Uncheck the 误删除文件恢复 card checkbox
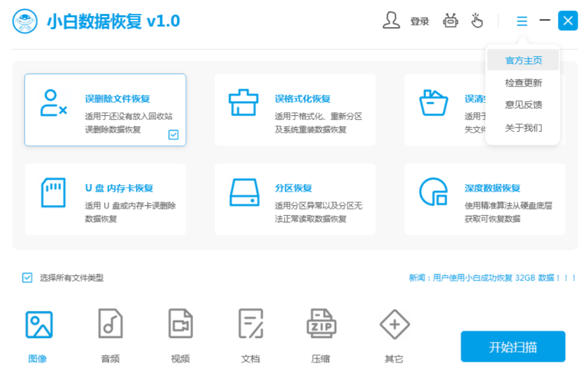The width and height of the screenshot is (588, 381). (173, 135)
